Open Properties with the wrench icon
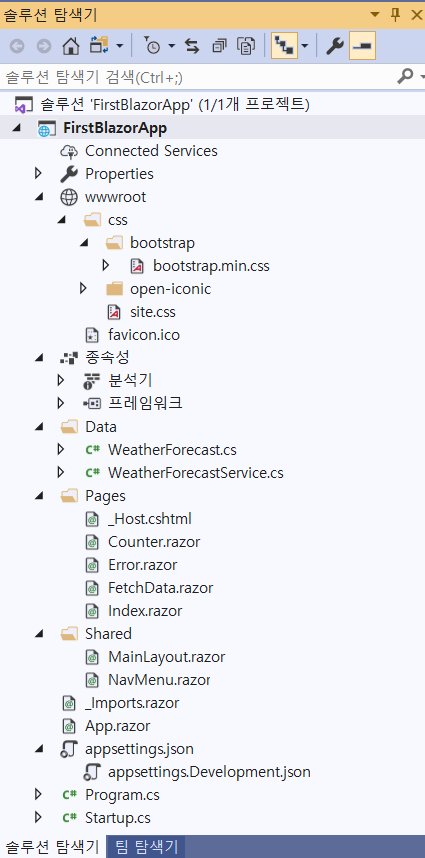The height and width of the screenshot is (858, 425). pos(334,47)
